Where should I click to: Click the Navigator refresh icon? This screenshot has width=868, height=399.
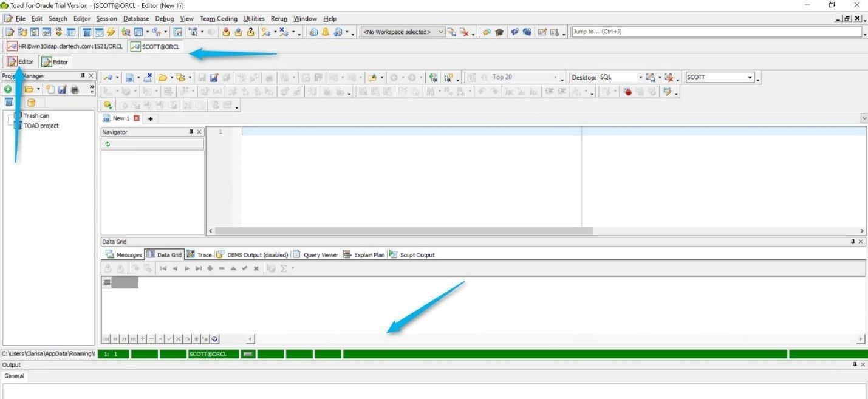pos(108,144)
